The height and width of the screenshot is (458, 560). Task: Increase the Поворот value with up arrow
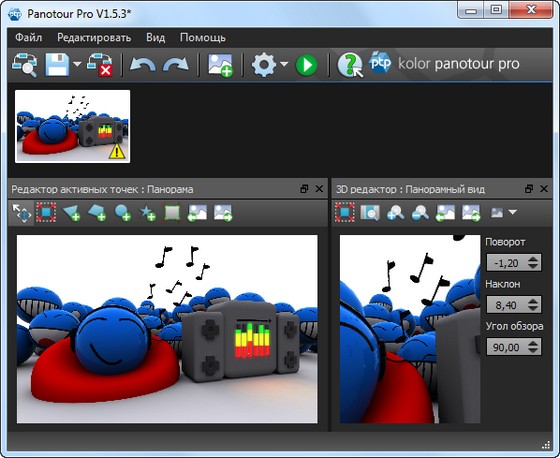(x=533, y=259)
